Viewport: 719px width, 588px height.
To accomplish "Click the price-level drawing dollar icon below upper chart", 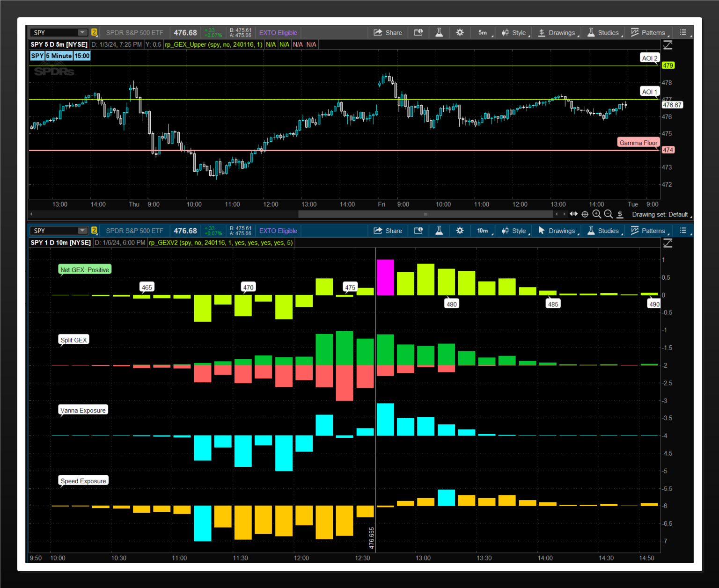I will coord(620,214).
